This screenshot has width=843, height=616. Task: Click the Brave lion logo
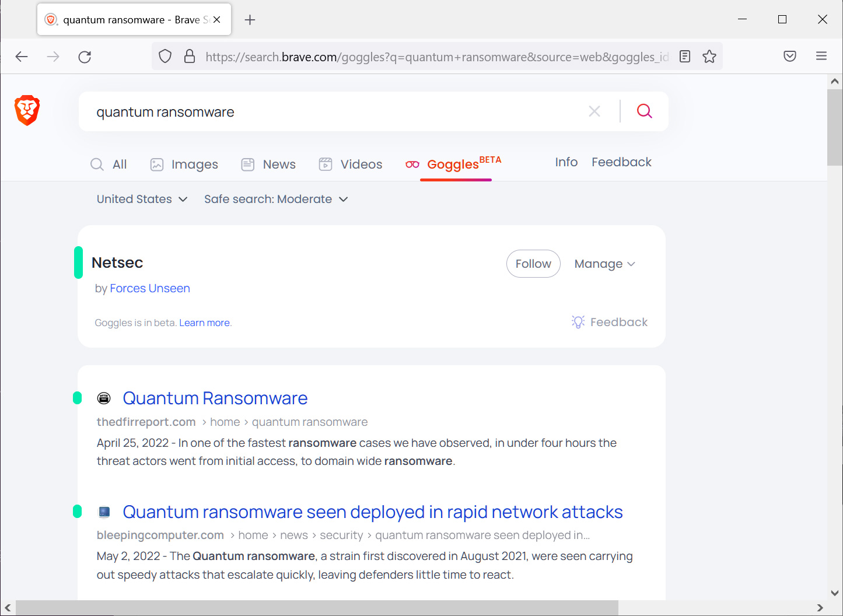coord(27,110)
